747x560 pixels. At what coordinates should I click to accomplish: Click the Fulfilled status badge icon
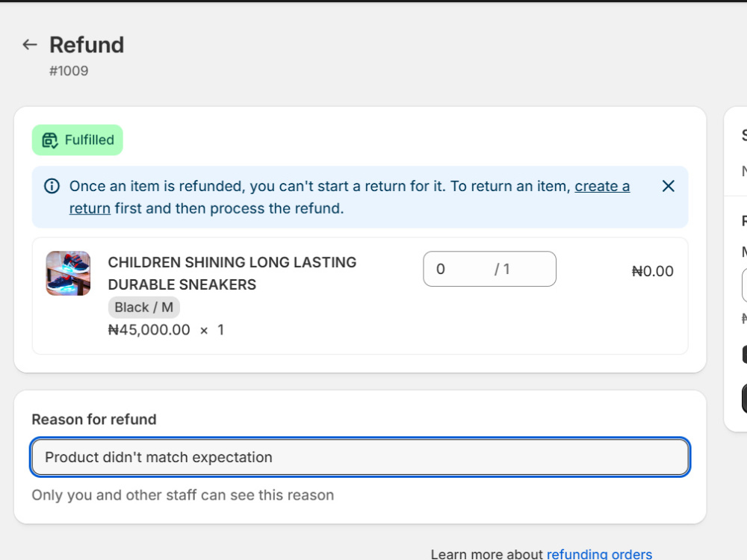tap(50, 140)
